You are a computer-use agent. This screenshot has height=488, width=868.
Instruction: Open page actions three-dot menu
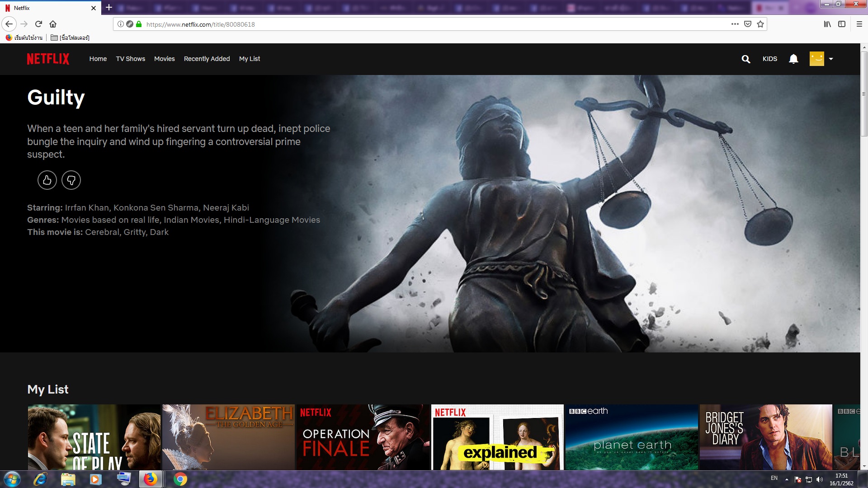[735, 24]
